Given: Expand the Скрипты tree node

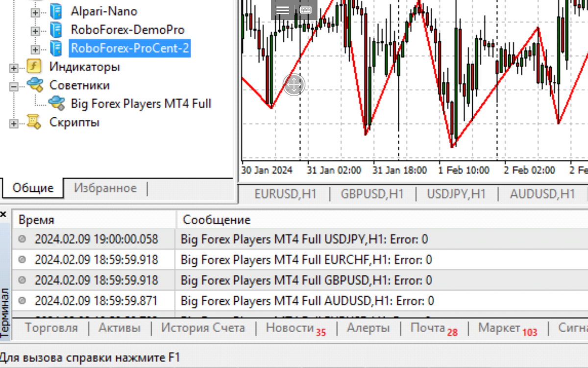Looking at the screenshot, I should point(14,124).
